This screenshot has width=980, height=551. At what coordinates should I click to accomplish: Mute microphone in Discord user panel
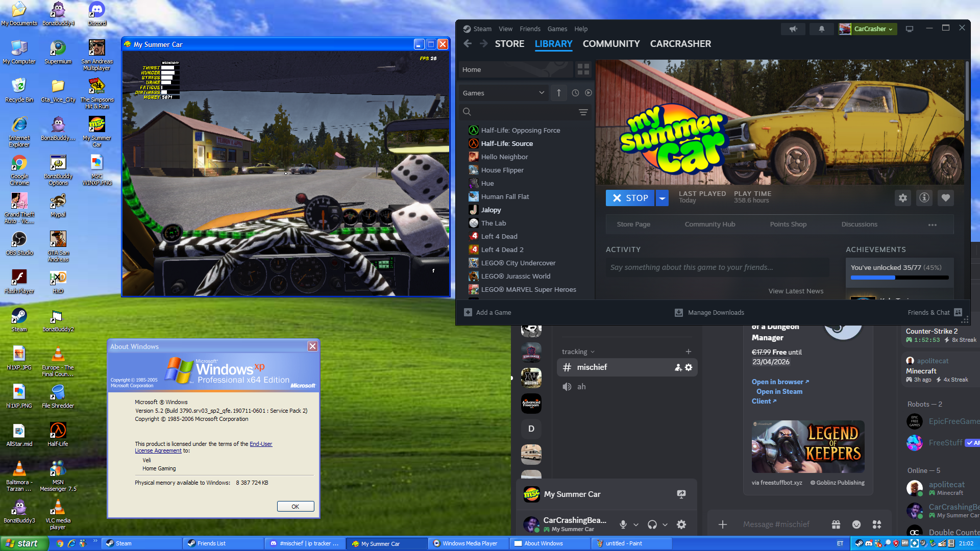click(x=623, y=524)
